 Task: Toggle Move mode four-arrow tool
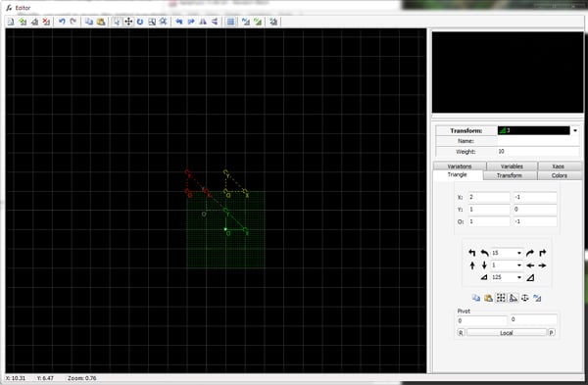pyautogui.click(x=128, y=22)
